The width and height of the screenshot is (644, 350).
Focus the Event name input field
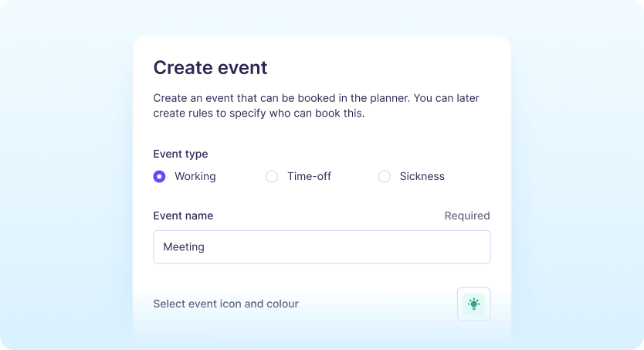pos(321,247)
